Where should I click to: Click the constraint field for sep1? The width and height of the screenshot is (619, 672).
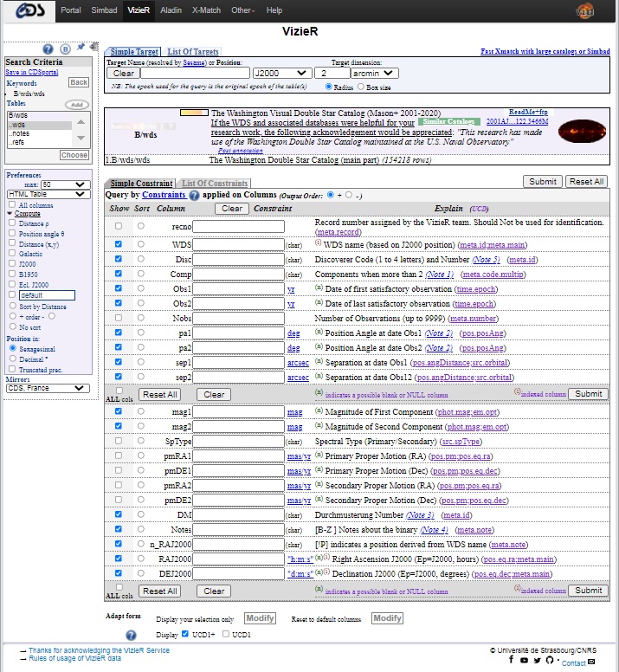point(239,363)
